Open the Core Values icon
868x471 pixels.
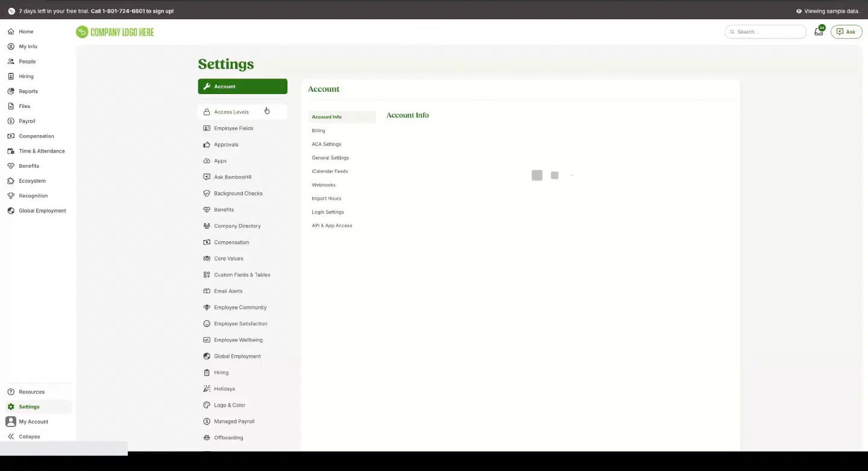[x=207, y=259]
